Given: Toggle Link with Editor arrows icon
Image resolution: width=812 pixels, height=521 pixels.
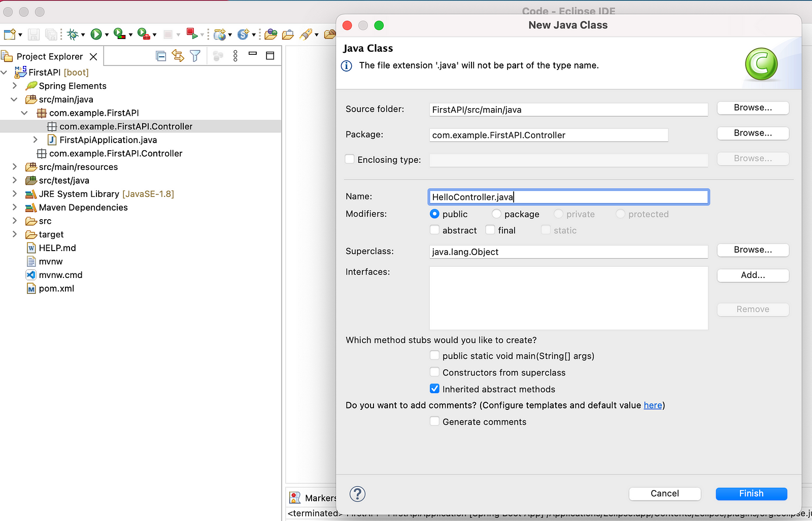Looking at the screenshot, I should (178, 56).
